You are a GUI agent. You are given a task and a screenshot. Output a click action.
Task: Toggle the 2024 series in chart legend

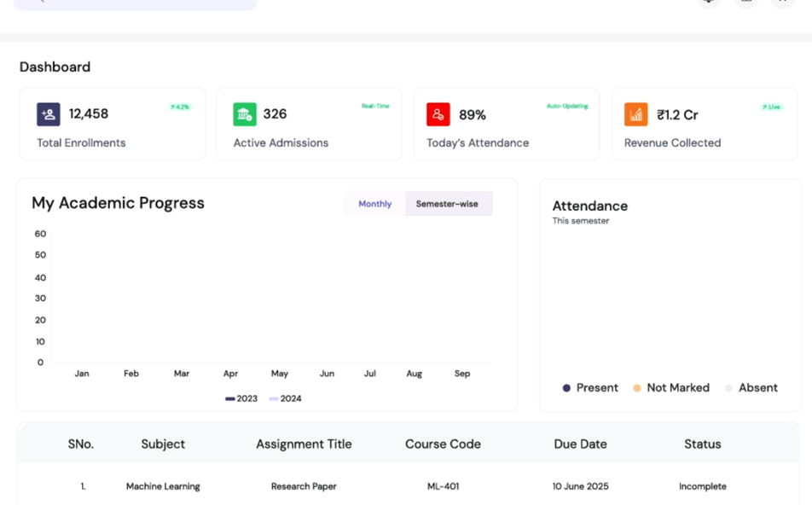pyautogui.click(x=286, y=398)
